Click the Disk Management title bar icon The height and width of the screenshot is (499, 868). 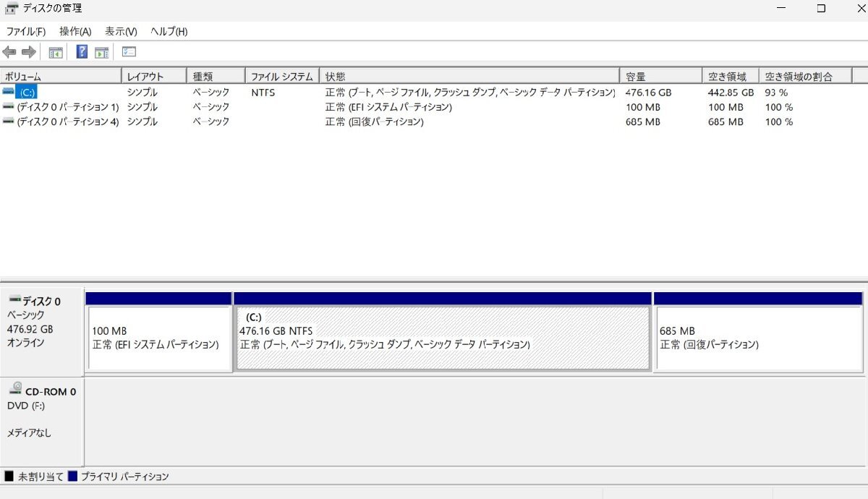[11, 9]
